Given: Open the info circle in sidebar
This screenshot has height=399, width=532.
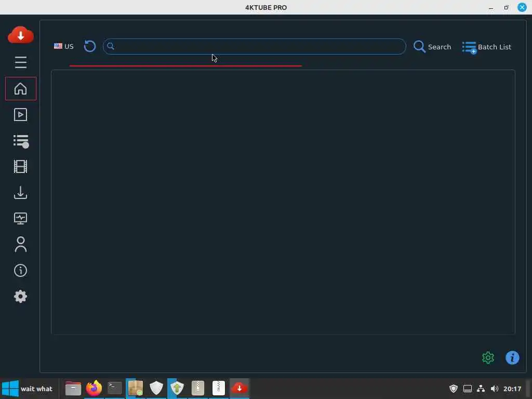Looking at the screenshot, I should [21, 270].
